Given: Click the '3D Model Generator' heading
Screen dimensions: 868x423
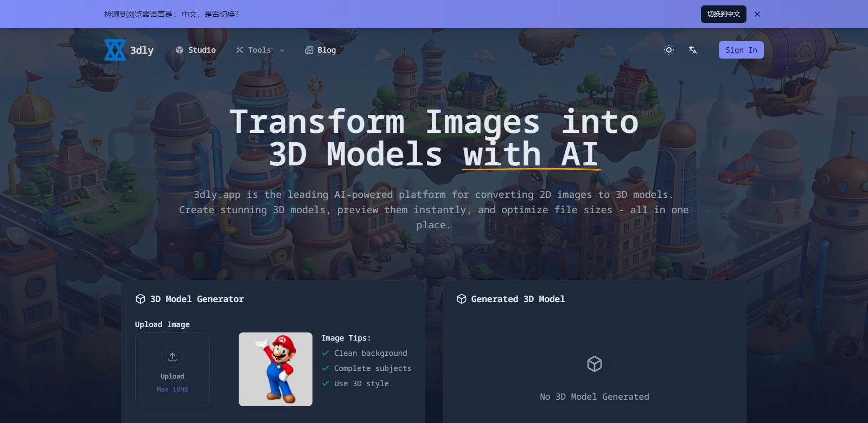Looking at the screenshot, I should (197, 299).
